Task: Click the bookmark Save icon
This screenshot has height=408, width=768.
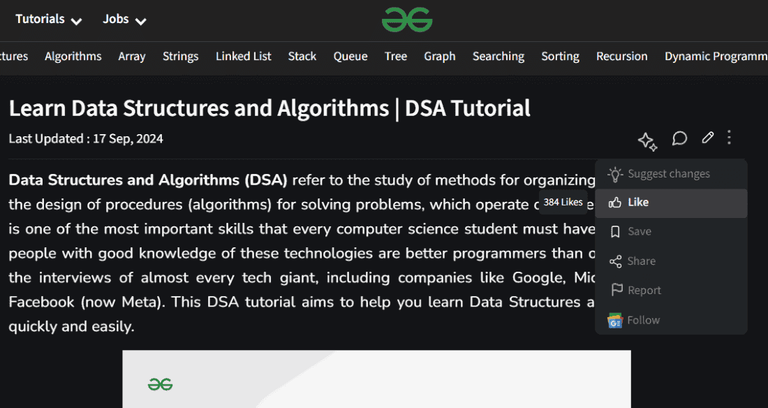Action: (x=615, y=232)
